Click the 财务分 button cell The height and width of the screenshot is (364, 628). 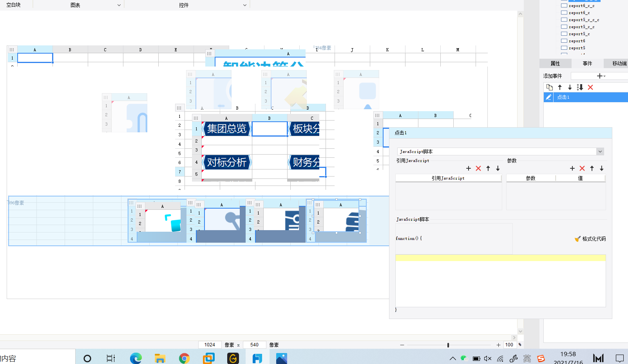coord(304,162)
